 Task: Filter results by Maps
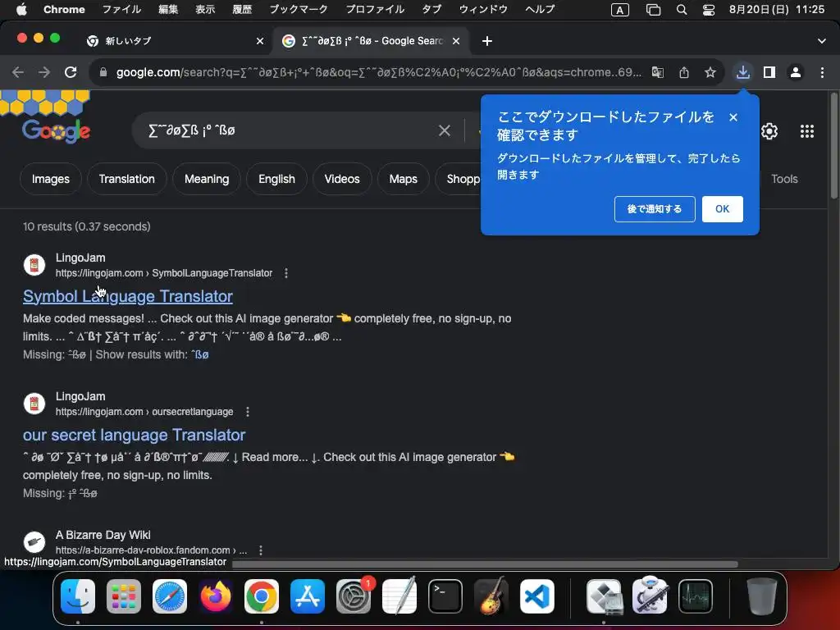click(403, 179)
